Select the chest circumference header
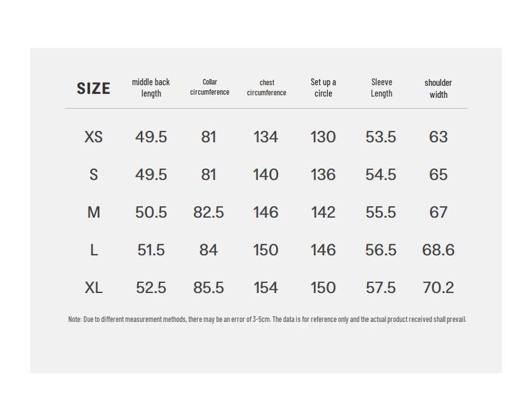The height and width of the screenshot is (399, 532). [x=267, y=88]
